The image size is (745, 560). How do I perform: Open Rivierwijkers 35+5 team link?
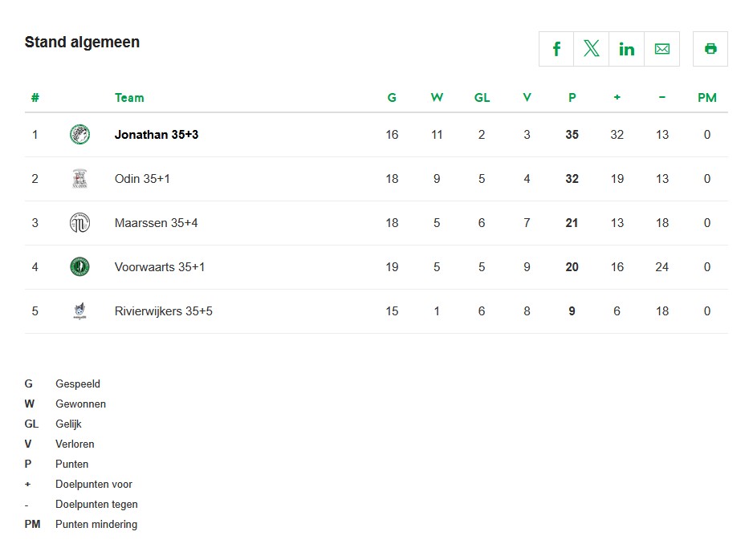pos(164,311)
